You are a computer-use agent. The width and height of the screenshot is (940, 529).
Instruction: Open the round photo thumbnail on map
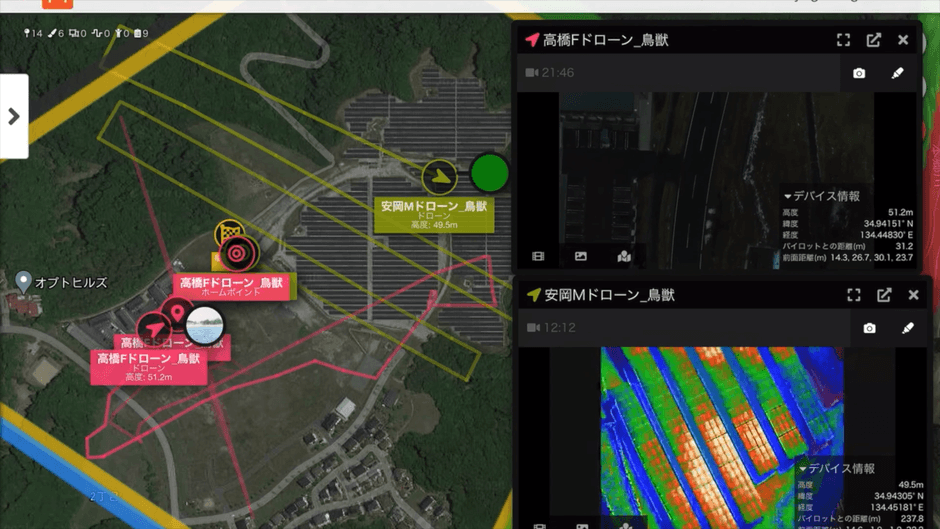[x=204, y=324]
